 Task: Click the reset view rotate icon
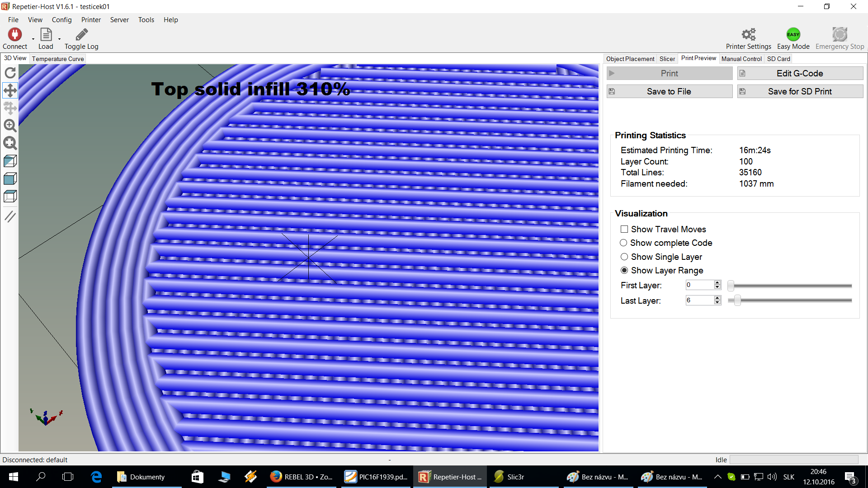[x=10, y=73]
